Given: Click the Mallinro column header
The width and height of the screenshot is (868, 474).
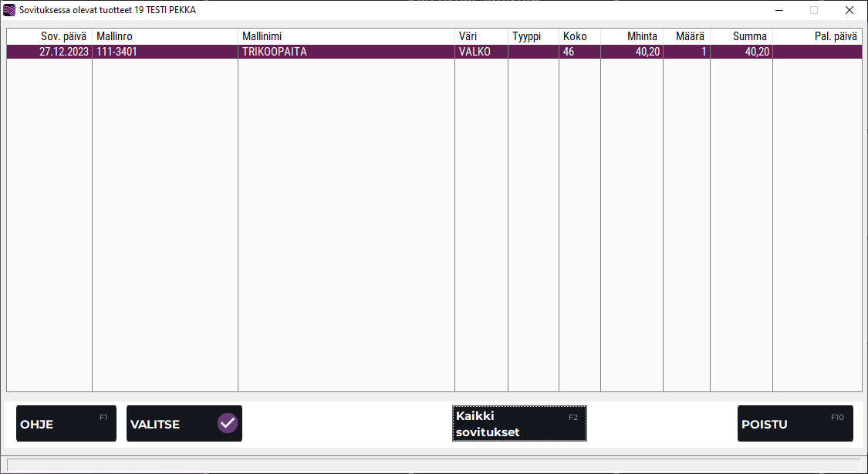Looking at the screenshot, I should pos(164,36).
